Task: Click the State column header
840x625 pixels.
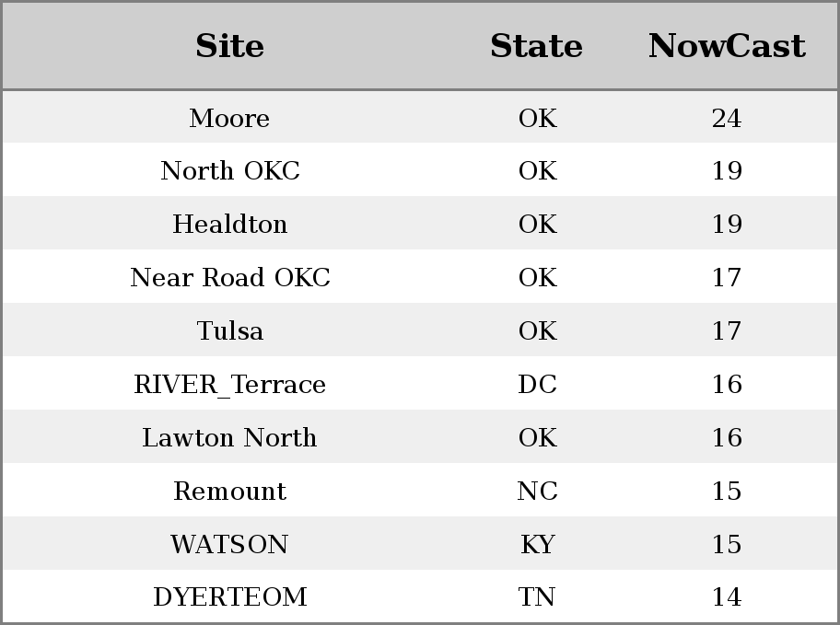Action: point(536,46)
